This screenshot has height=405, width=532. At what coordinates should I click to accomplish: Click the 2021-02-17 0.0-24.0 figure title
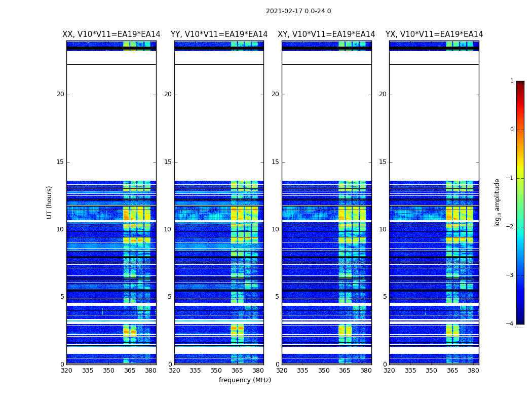click(298, 11)
